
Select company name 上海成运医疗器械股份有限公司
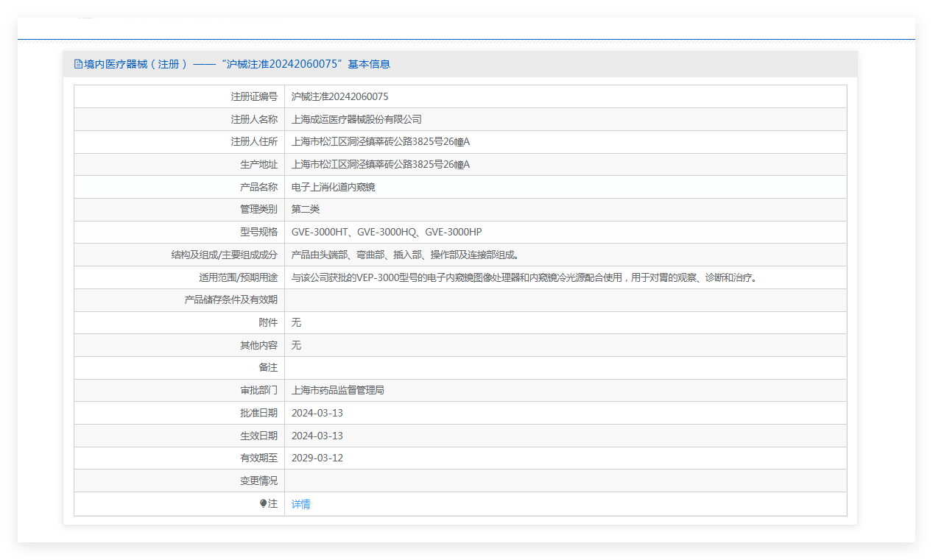[x=356, y=119]
